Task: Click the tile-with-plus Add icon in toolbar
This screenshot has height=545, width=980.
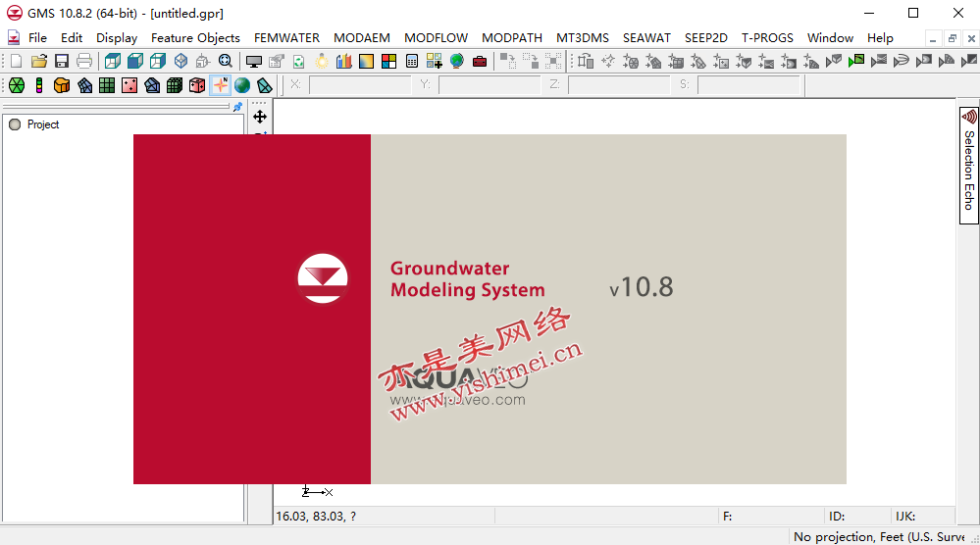Action: coord(434,61)
